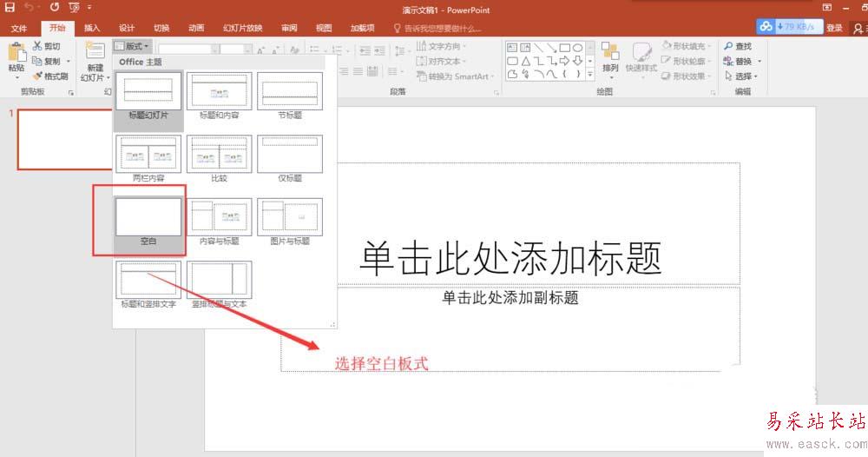The height and width of the screenshot is (457, 868).
Task: Click the 剪切 (Cut) scissors button
Action: pos(46,47)
